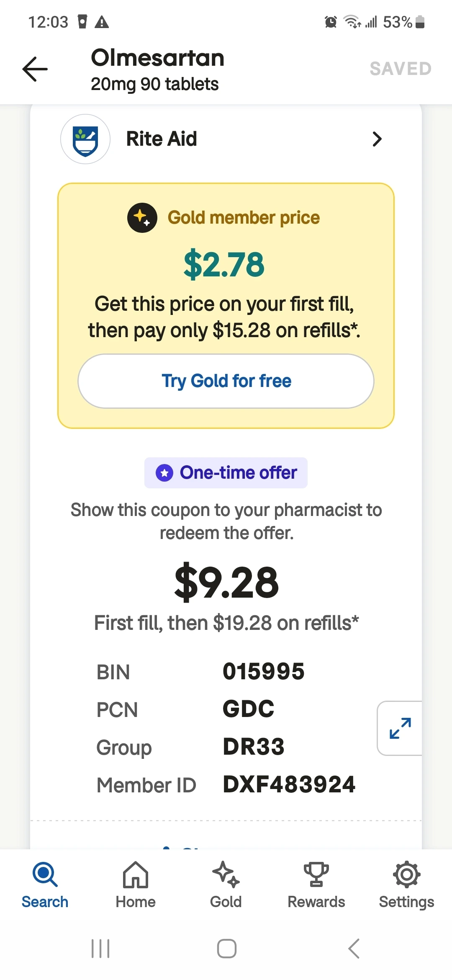
Task: Tap the Rite Aid pharmacy logo
Action: coord(85,139)
